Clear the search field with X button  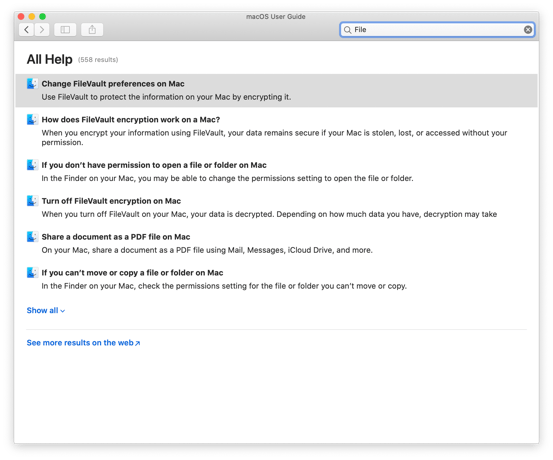tap(528, 30)
